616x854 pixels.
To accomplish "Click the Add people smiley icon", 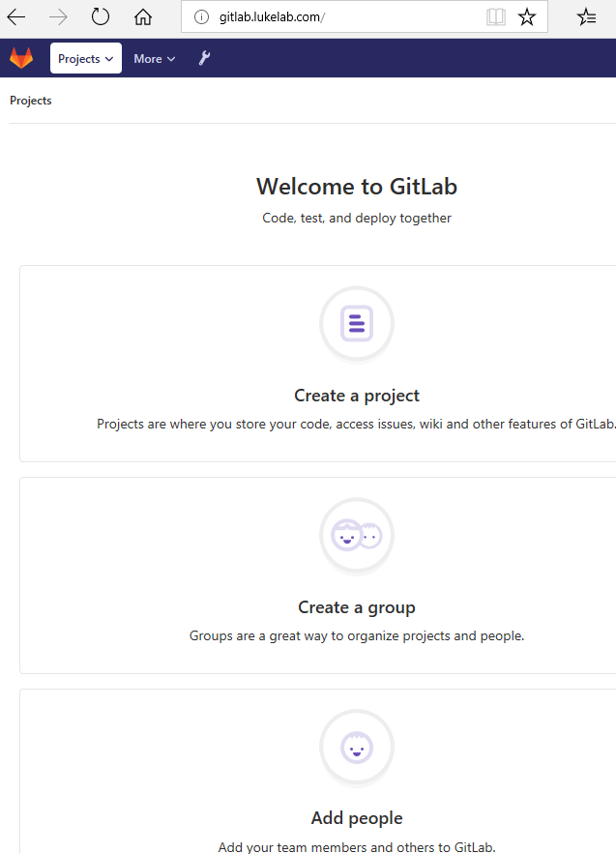I will tap(357, 748).
